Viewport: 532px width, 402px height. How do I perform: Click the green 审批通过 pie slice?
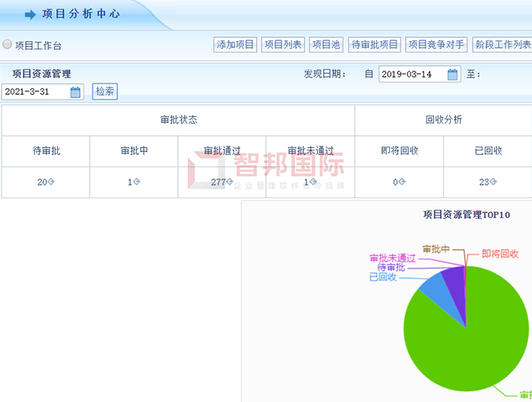(x=475, y=346)
